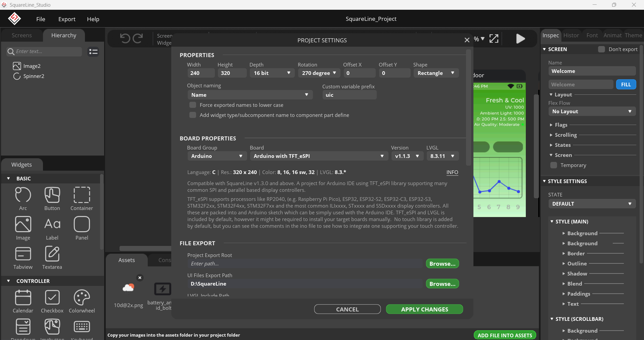
Task: Open the Depth 16 bit dropdown
Action: pos(272,73)
